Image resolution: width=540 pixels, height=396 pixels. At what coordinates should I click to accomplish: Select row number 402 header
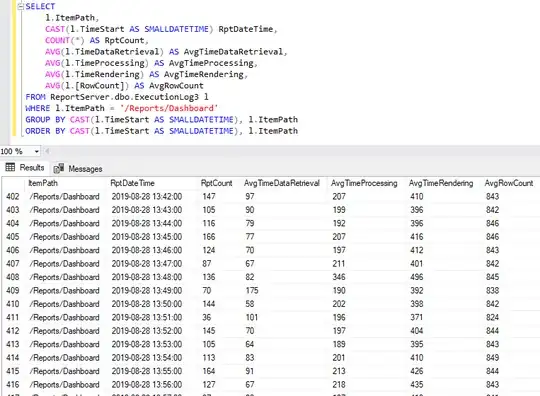point(13,197)
